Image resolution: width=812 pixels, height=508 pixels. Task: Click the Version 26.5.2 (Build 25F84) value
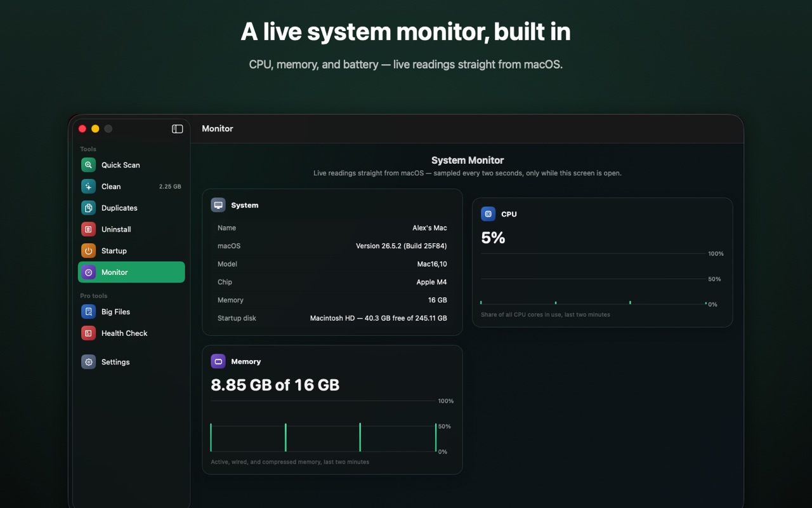402,246
